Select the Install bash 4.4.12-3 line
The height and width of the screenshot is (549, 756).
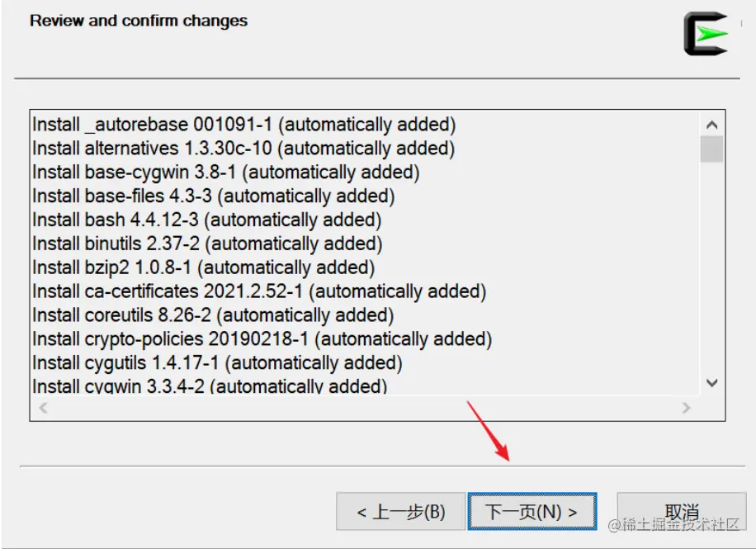[206, 220]
